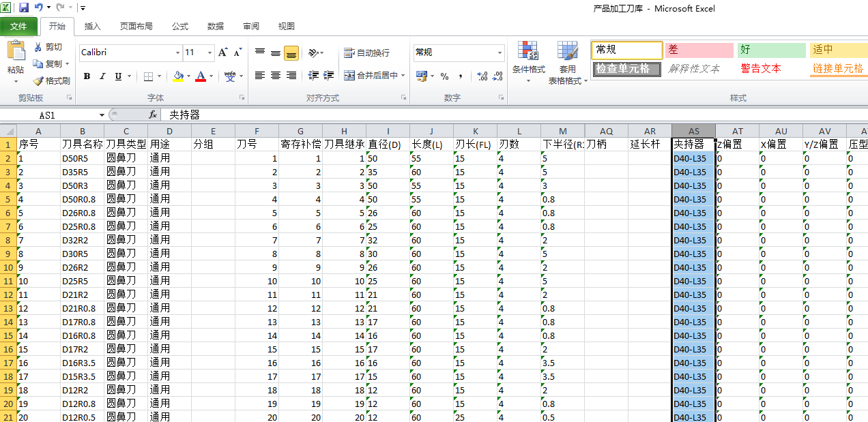Select column header AS
The image size is (868, 422).
(x=694, y=131)
